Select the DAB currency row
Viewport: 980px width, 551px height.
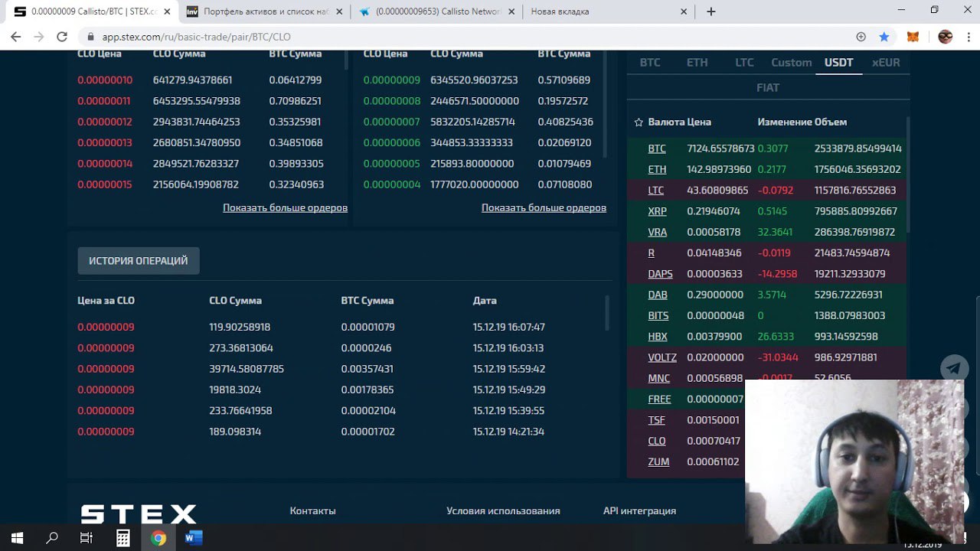coord(766,295)
